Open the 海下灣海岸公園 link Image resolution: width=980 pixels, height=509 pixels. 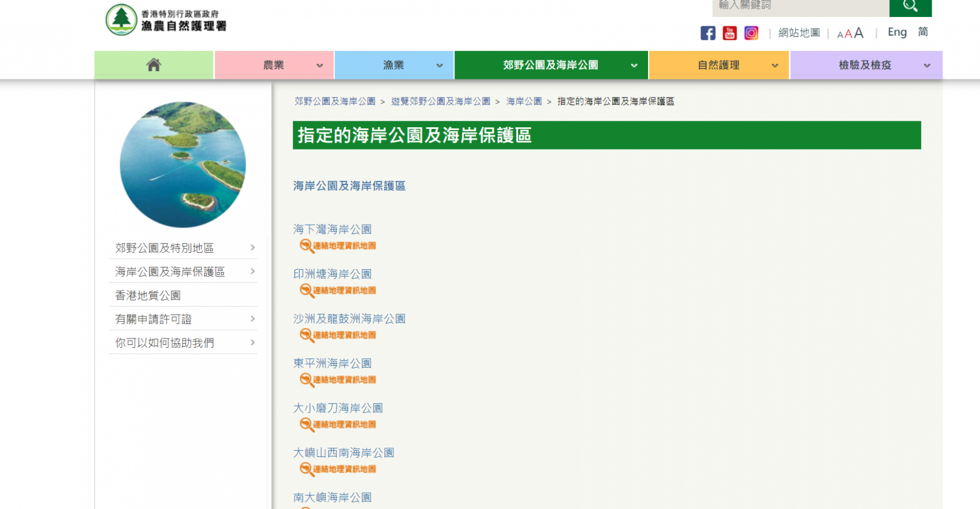[x=332, y=229]
